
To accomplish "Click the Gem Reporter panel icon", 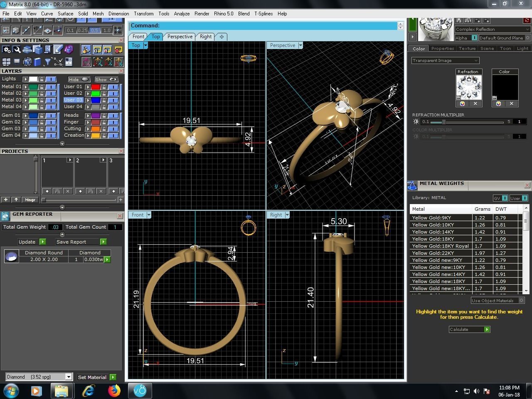I will click(x=5, y=216).
